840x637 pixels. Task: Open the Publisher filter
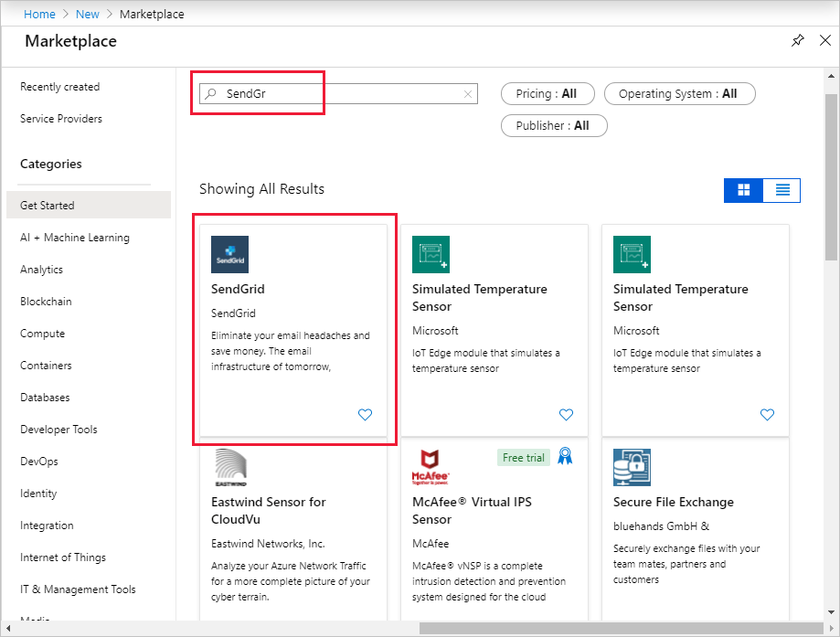pos(554,126)
